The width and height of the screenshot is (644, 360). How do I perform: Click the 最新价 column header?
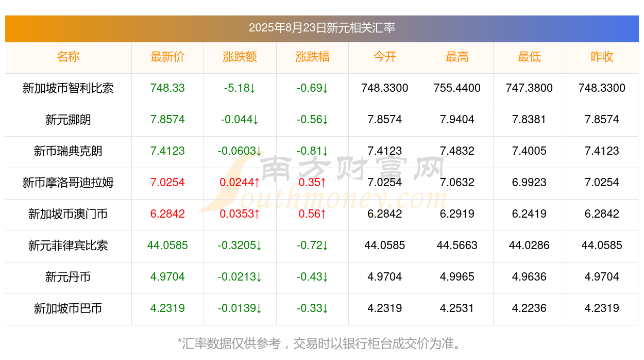pos(167,57)
